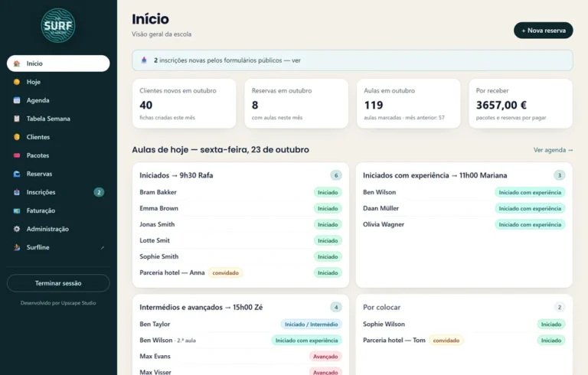This screenshot has width=588, height=375.
Task: Click the Clientes icon in sidebar
Action: coord(17,137)
